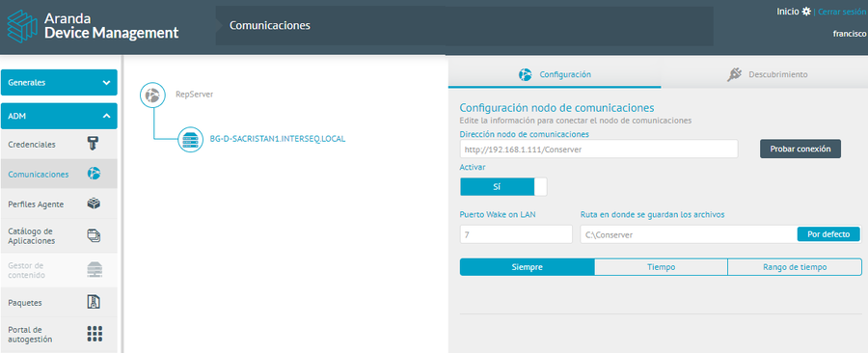Viewport: 868px width, 353px height.
Task: Click the RepServer root node icon
Action: [152, 95]
